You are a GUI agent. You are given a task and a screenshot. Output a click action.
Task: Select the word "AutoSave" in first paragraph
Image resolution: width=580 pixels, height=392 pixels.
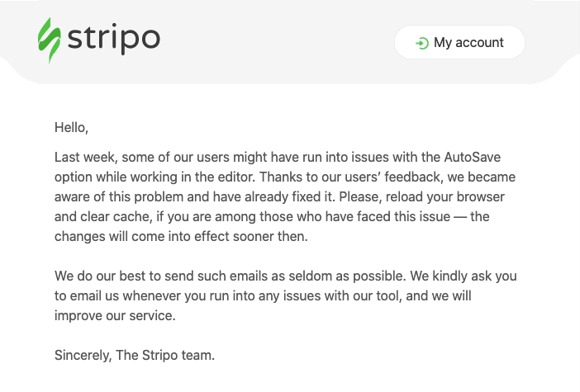pyautogui.click(x=473, y=157)
